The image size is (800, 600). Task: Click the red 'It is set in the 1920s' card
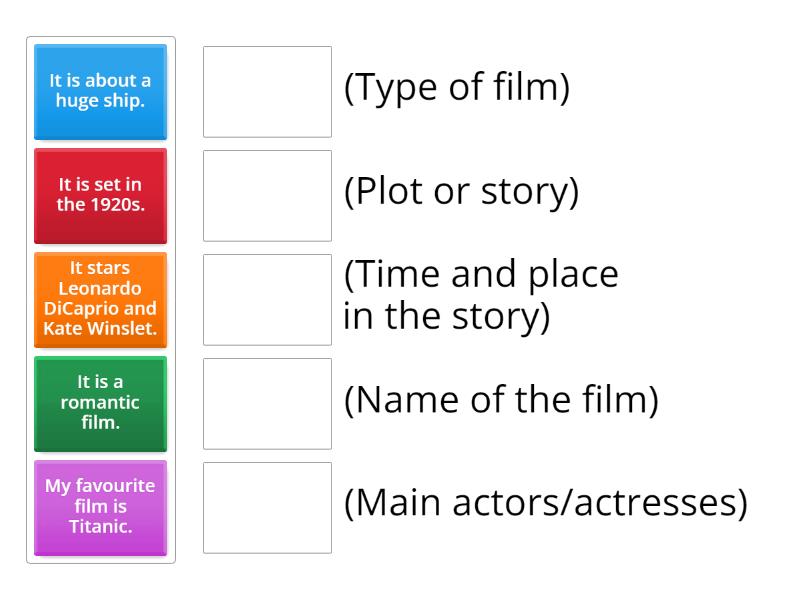click(100, 196)
